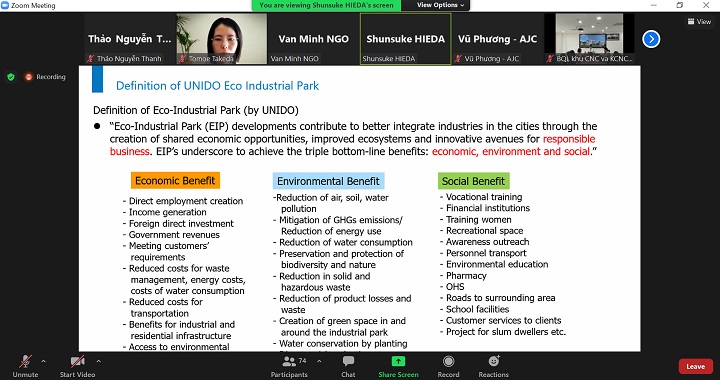Click the Recording indicator
Viewport: 720px width, 380px height.
click(x=45, y=77)
